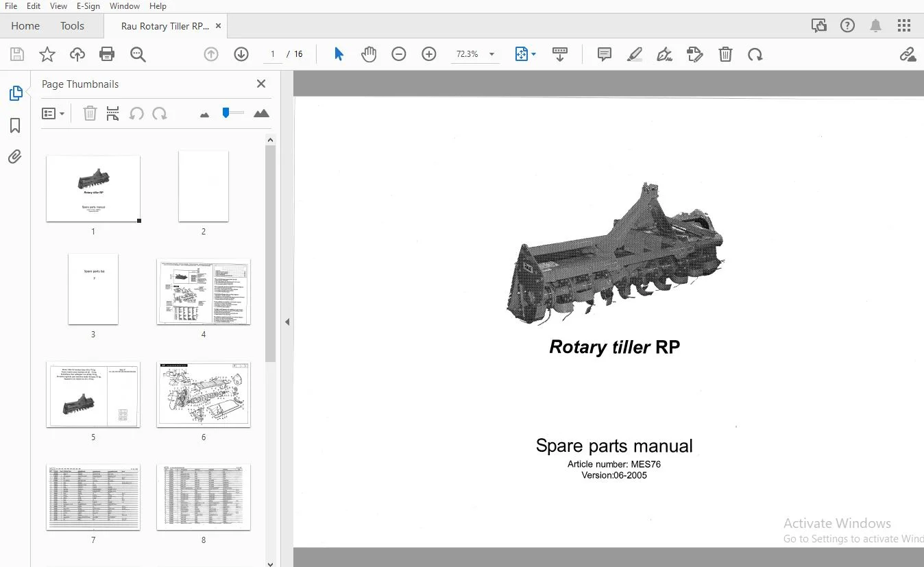This screenshot has height=567, width=924.
Task: Add a sticky note comment
Action: point(605,54)
